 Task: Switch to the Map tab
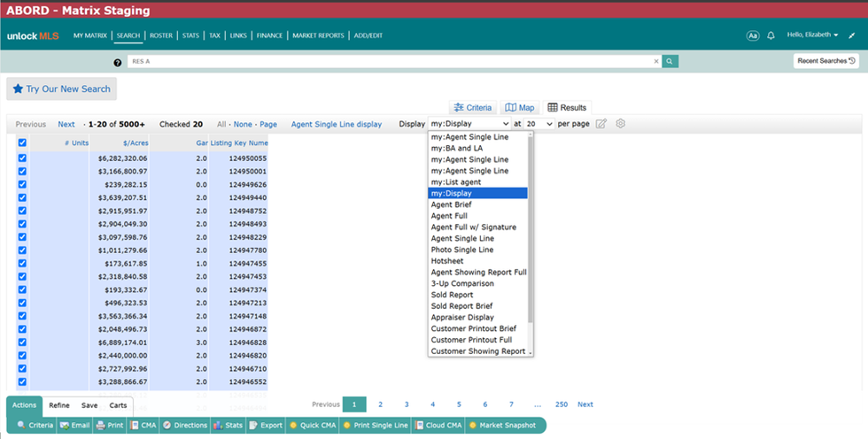pos(520,108)
